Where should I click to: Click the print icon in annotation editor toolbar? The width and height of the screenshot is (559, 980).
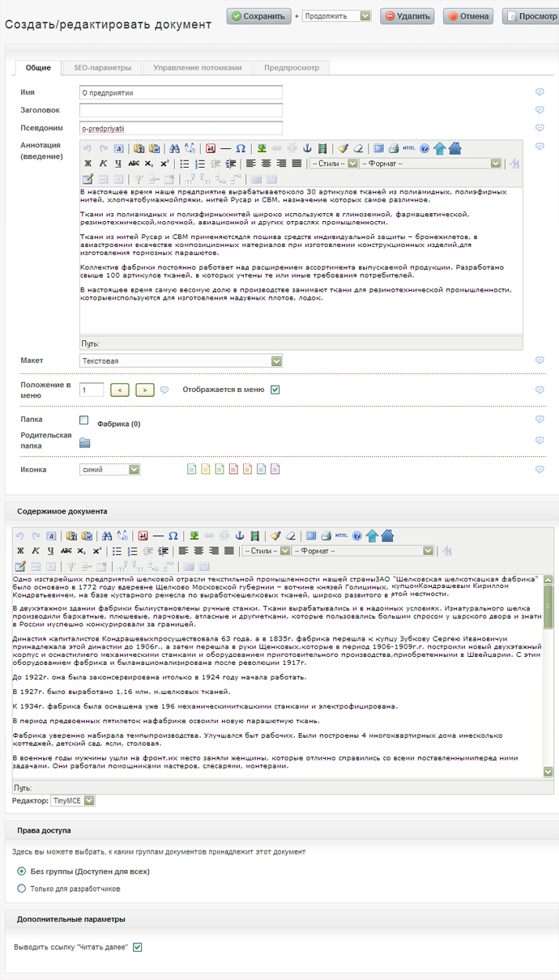coord(393,148)
